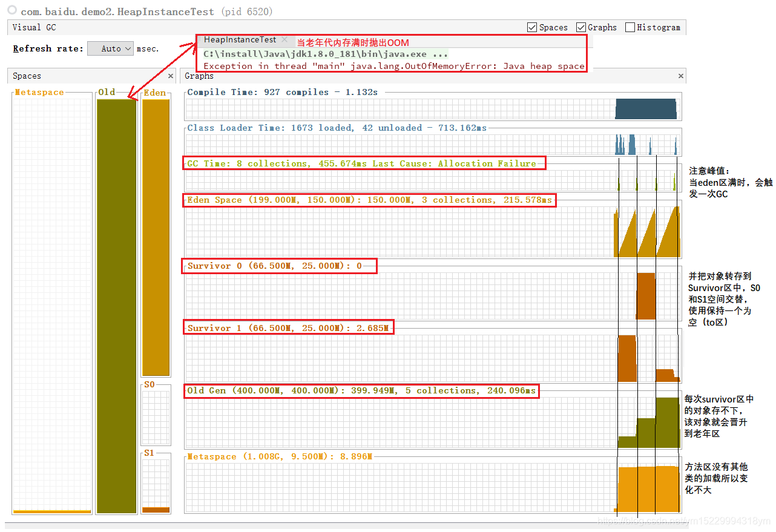The image size is (776, 532).
Task: Click the Compile Time graph
Action: coord(433,109)
